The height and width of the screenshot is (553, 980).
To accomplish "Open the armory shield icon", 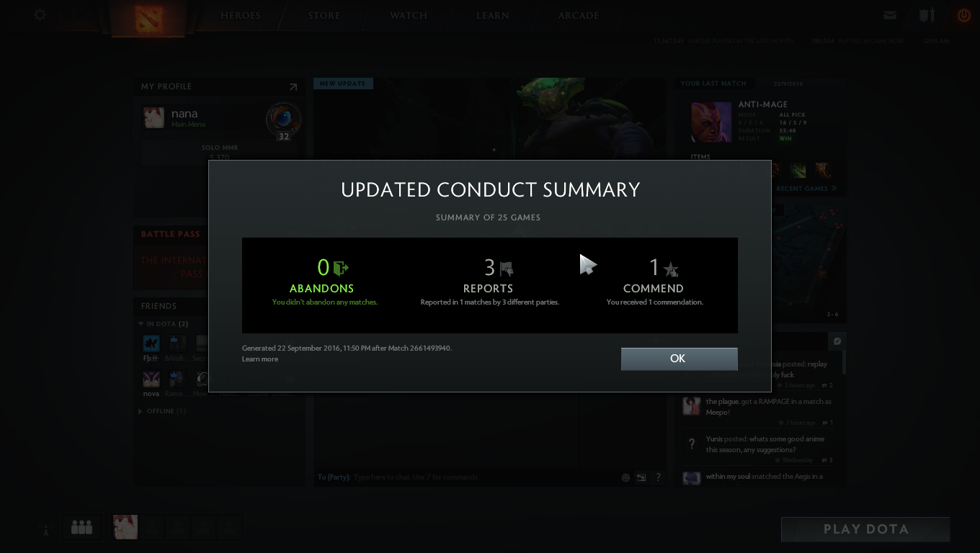I will (927, 15).
